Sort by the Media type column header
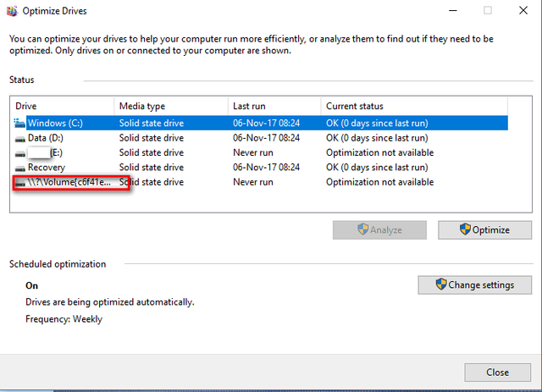Viewport: 542px width, 392px height. [x=171, y=106]
